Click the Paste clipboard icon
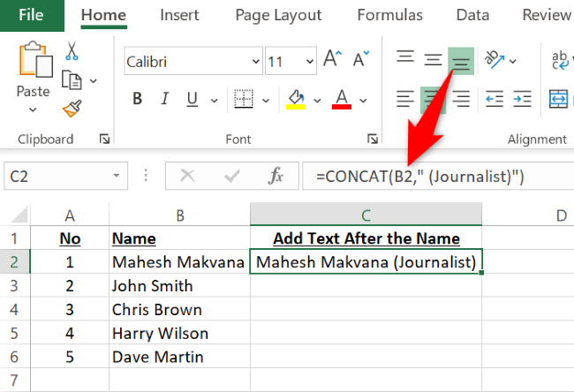Screen dimensions: 574x392 [35, 59]
